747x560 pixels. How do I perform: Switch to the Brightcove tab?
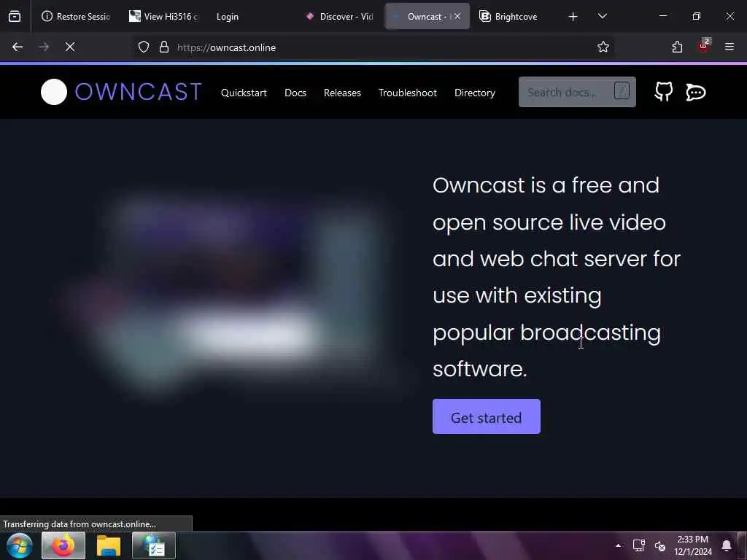click(x=513, y=16)
